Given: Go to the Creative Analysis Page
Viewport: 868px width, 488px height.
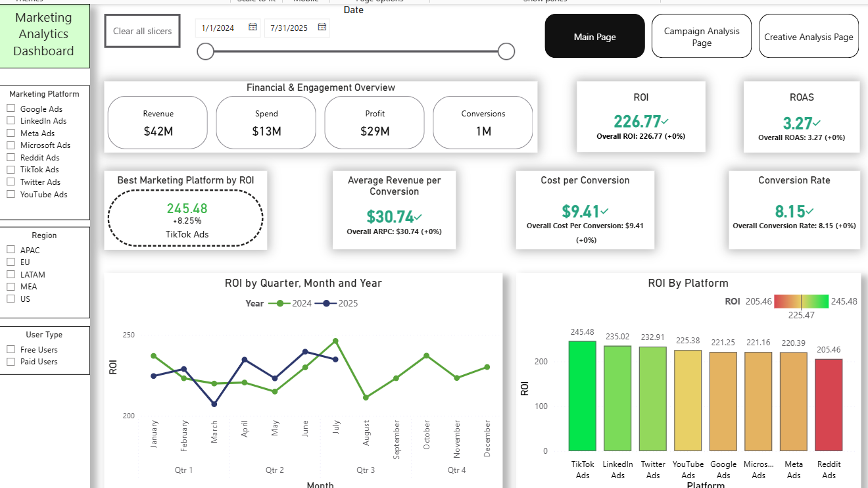Looking at the screenshot, I should [x=808, y=37].
